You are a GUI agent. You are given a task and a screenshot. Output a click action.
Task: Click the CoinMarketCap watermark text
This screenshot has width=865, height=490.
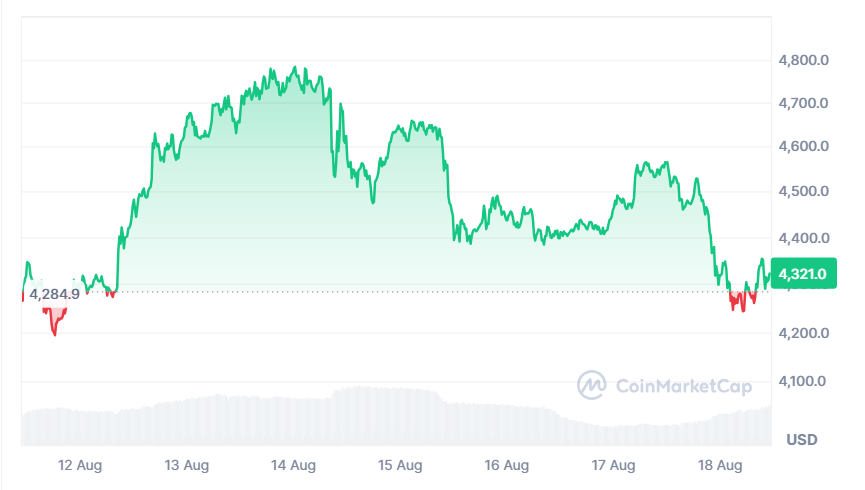[683, 385]
